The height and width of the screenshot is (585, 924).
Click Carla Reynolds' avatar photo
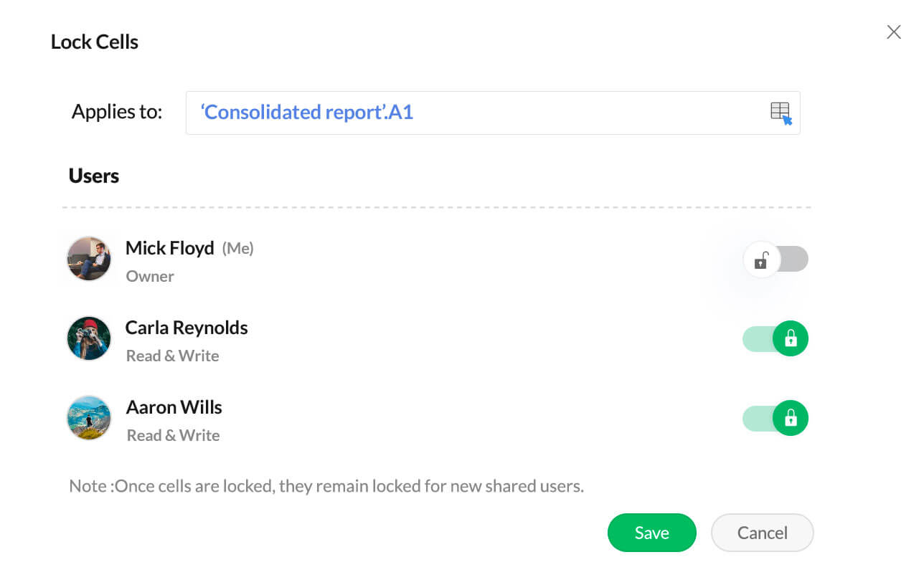click(x=89, y=338)
